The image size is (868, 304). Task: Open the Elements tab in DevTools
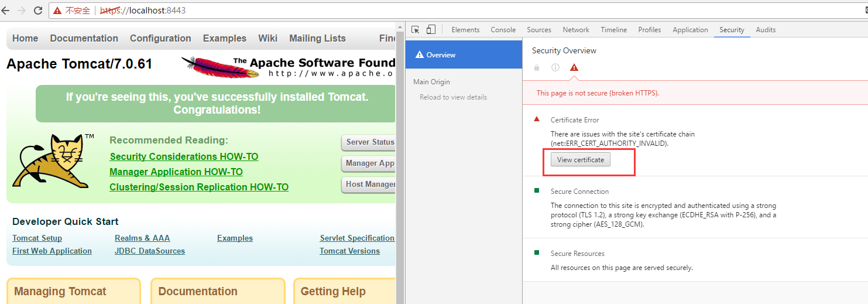(x=465, y=30)
